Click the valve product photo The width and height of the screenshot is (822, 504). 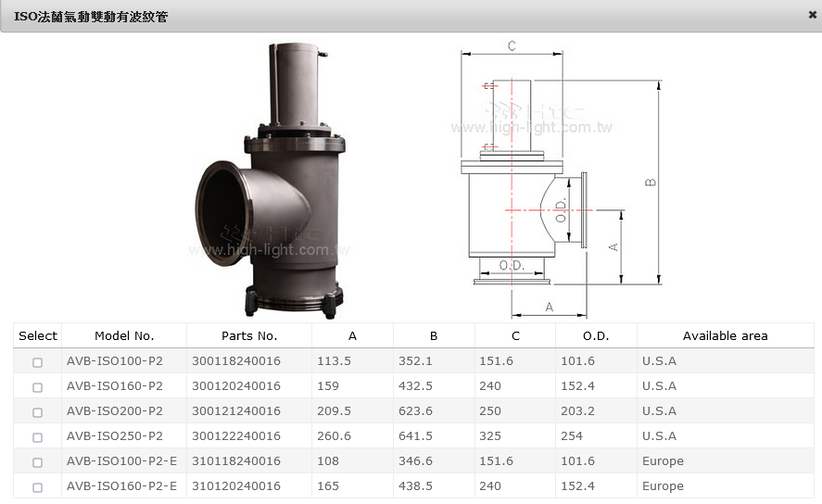[270, 181]
